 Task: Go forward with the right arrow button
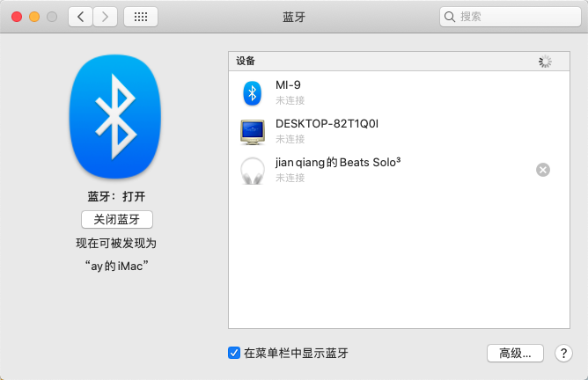[105, 17]
